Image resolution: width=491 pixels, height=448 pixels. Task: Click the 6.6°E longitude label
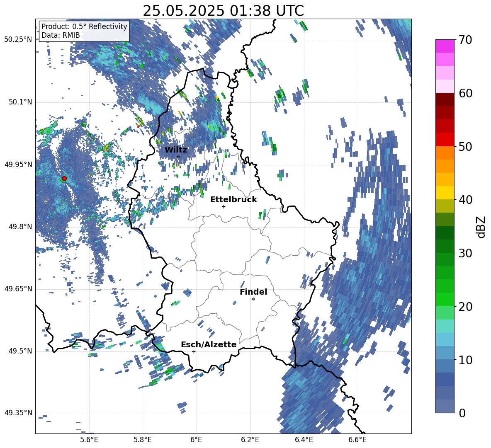pos(357,440)
